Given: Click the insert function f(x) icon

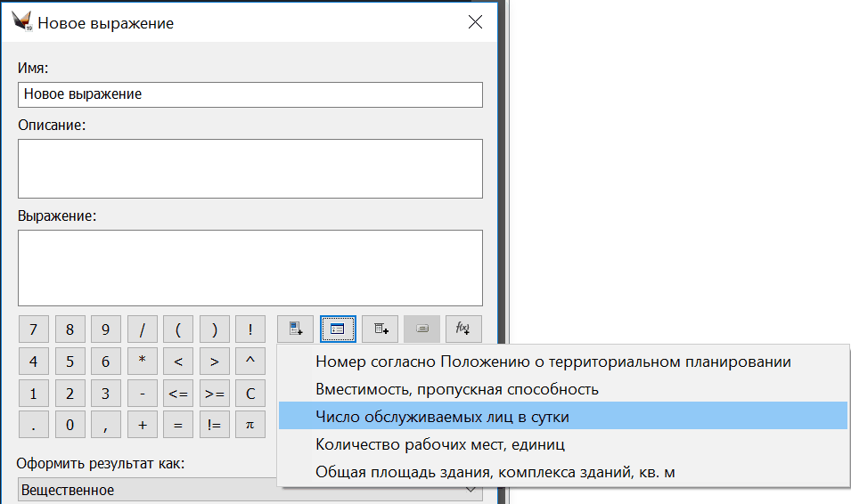Looking at the screenshot, I should [x=463, y=329].
